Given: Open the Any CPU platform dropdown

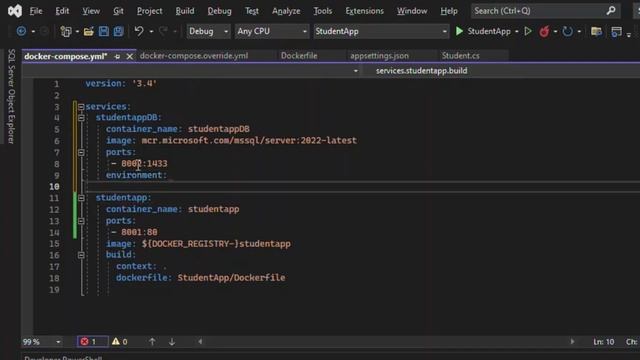Looking at the screenshot, I should (x=271, y=31).
